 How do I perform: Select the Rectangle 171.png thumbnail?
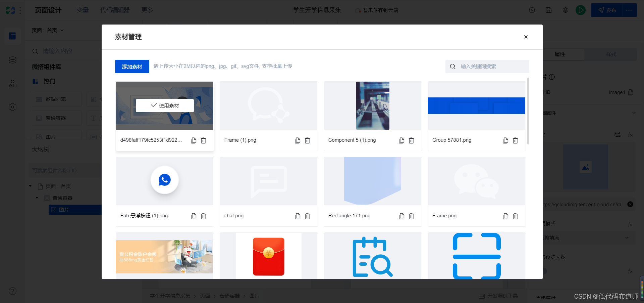pos(373,181)
